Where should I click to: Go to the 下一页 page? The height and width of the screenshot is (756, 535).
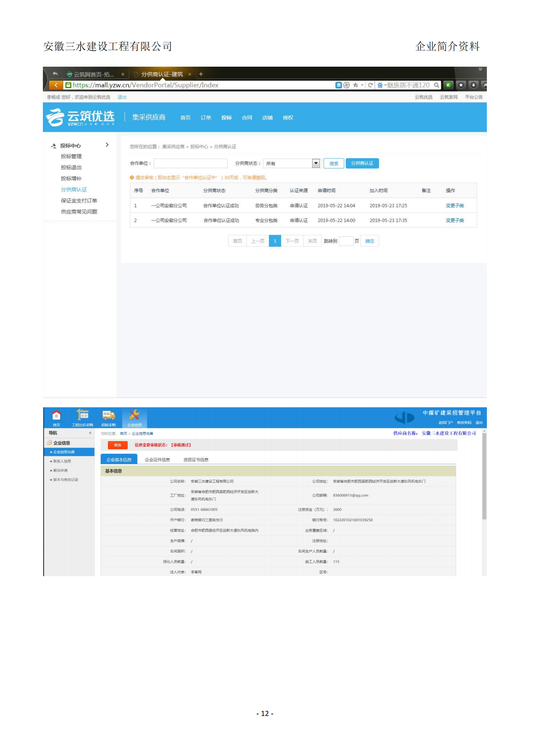pos(292,241)
